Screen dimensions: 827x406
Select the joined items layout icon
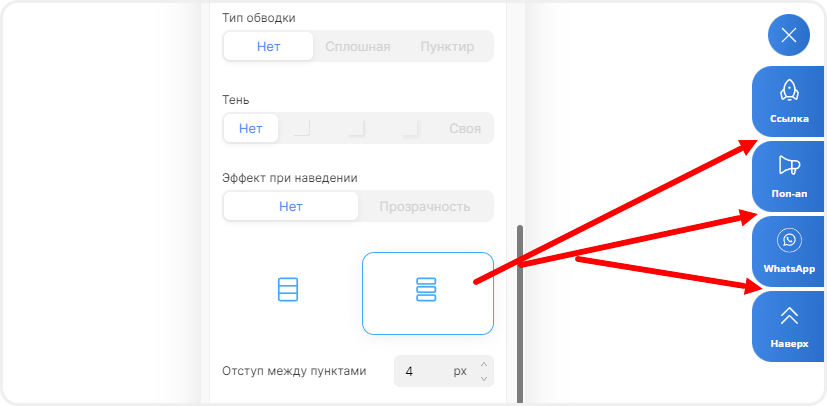[x=288, y=289]
